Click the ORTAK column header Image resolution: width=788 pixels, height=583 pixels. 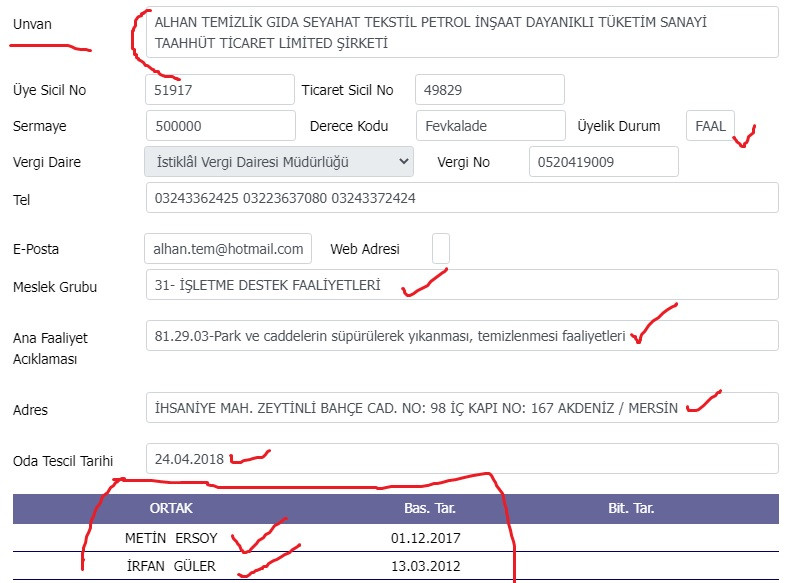pyautogui.click(x=171, y=508)
